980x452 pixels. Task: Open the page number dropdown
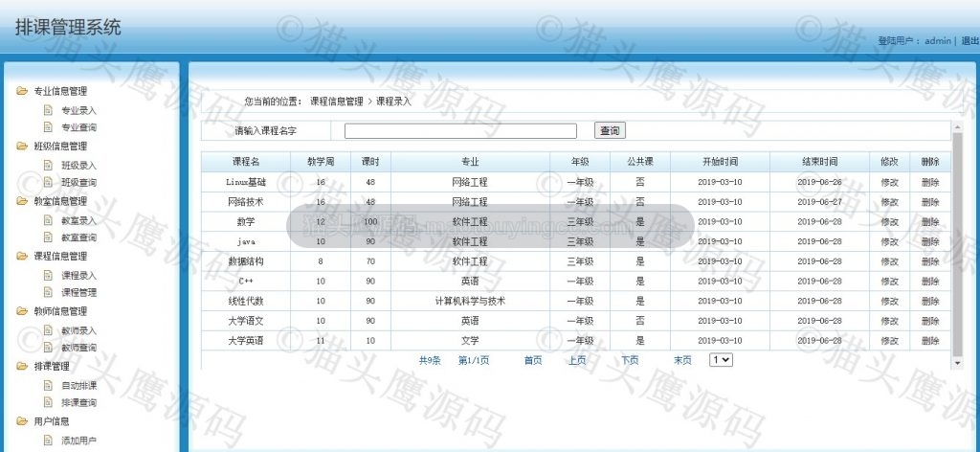coord(721,360)
